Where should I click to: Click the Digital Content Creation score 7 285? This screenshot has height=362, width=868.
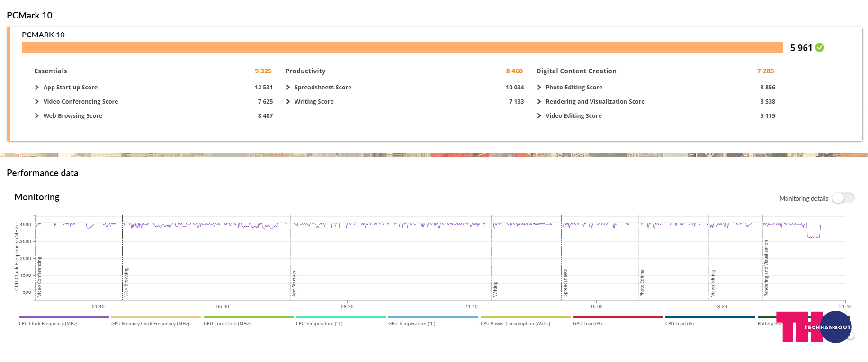[765, 71]
